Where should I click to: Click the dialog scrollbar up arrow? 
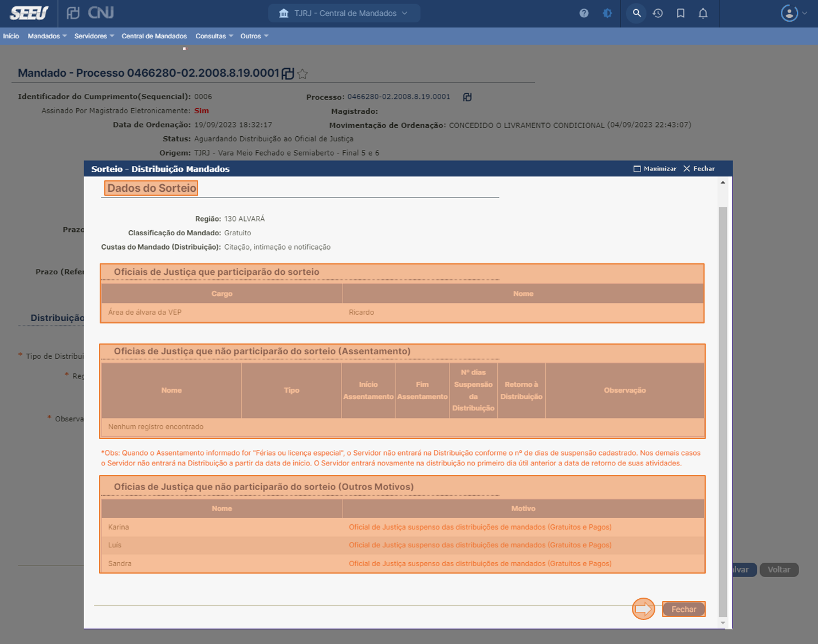pos(723,183)
